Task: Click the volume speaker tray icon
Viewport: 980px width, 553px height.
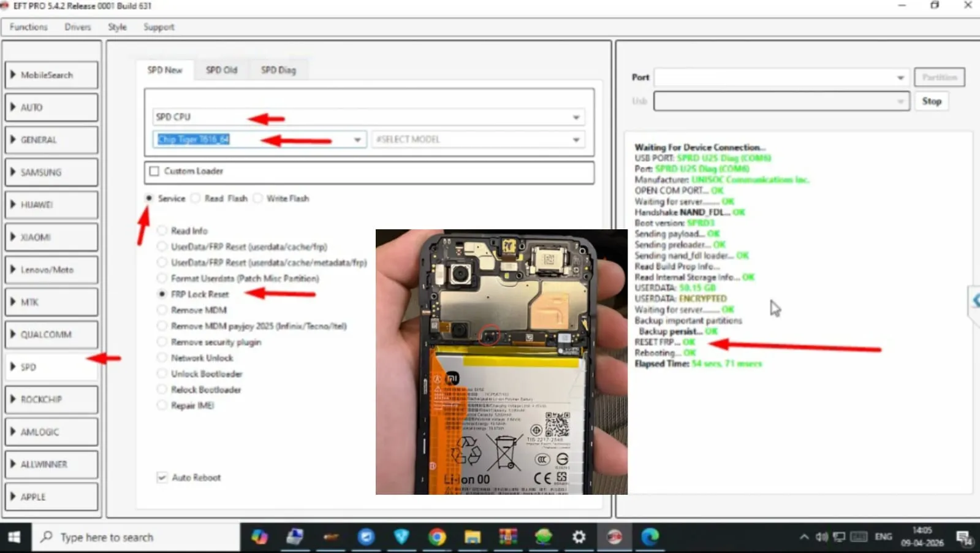Action: click(x=821, y=537)
